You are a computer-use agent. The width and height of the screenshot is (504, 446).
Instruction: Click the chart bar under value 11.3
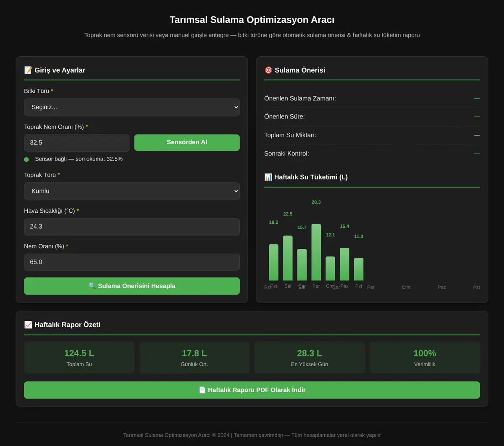[359, 269]
